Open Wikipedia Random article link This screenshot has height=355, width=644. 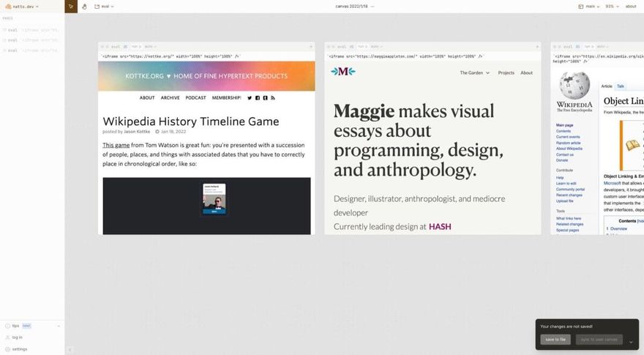569,143
